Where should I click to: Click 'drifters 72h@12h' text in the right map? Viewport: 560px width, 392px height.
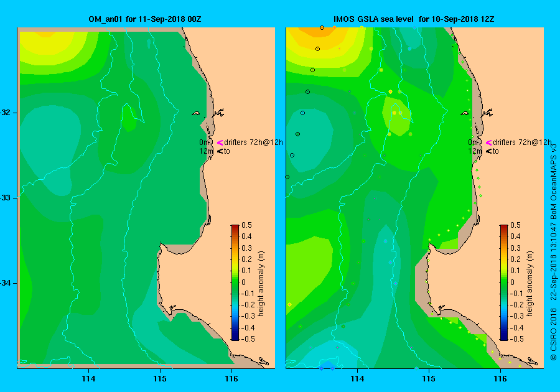(522, 142)
